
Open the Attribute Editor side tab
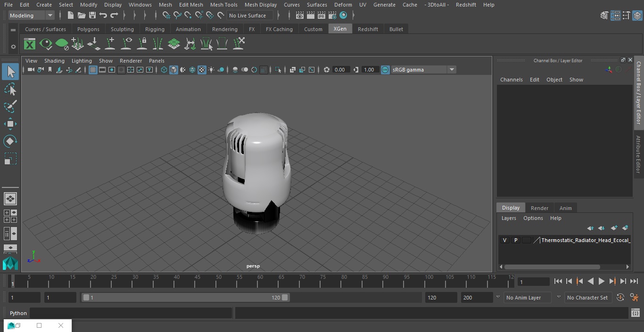[638, 154]
